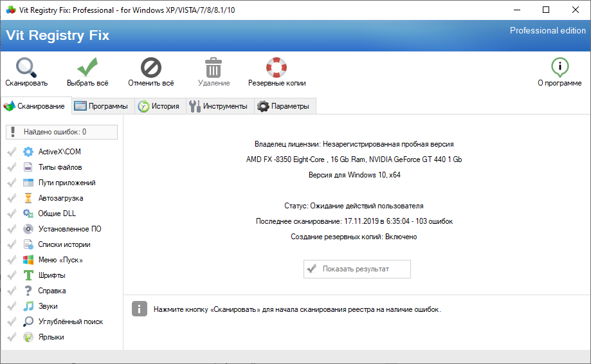Open the Программы tab
591x364 pixels.
coord(102,106)
